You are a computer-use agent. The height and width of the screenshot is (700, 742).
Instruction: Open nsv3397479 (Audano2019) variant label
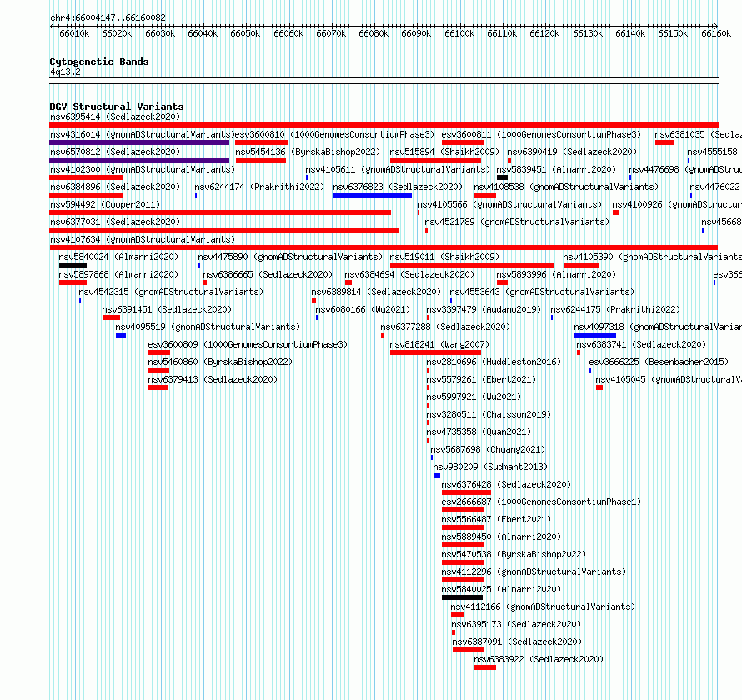[x=484, y=309]
